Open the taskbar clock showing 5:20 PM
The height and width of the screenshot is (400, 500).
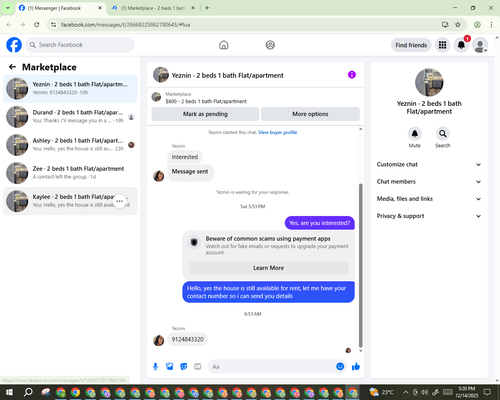[467, 392]
